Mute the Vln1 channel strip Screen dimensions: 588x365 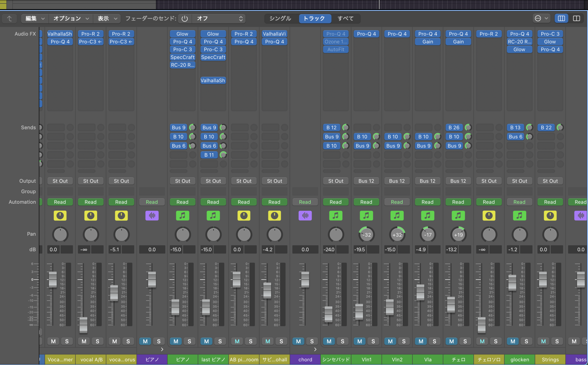point(360,341)
